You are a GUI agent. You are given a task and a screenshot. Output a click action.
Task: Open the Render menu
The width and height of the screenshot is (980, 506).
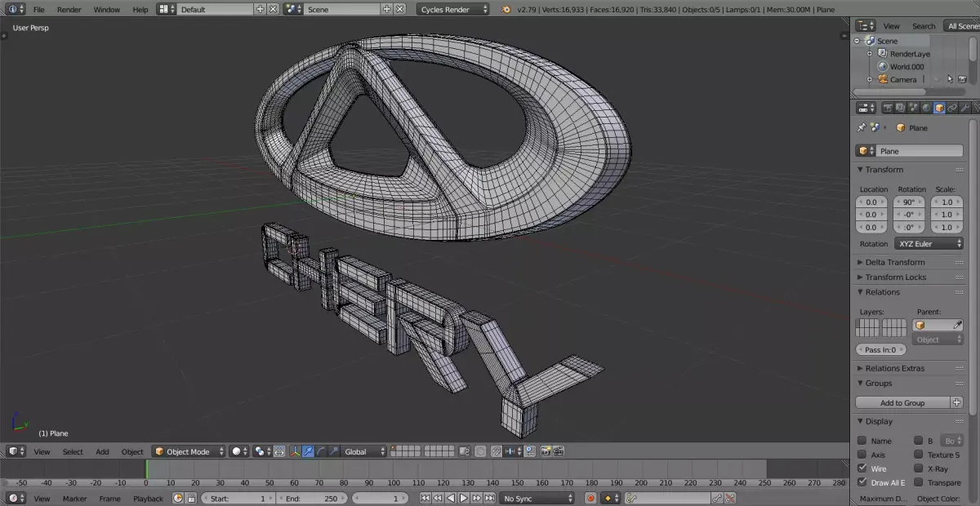pyautogui.click(x=69, y=9)
